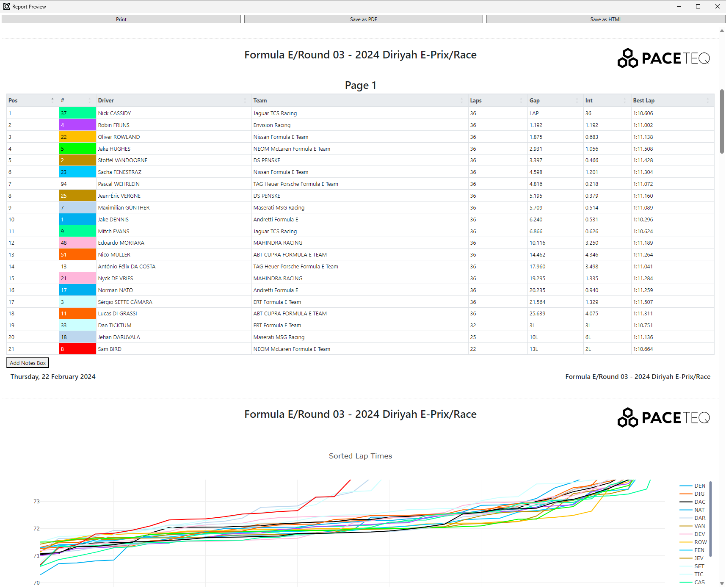Click the scroll-down arrow at page bottom
726x588 pixels.
click(x=722, y=583)
